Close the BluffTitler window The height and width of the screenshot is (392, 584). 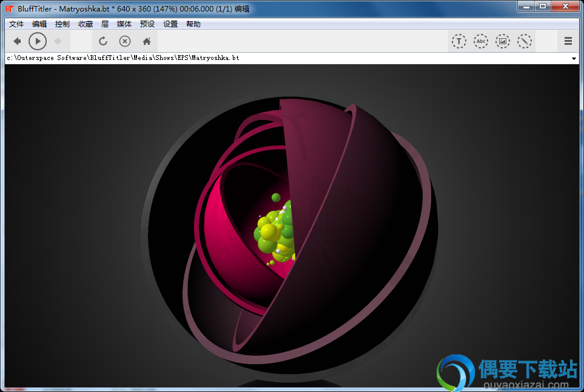pos(565,6)
